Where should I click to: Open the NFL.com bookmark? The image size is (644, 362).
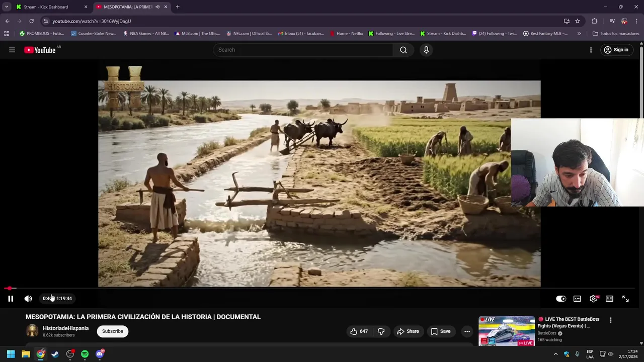pyautogui.click(x=249, y=34)
